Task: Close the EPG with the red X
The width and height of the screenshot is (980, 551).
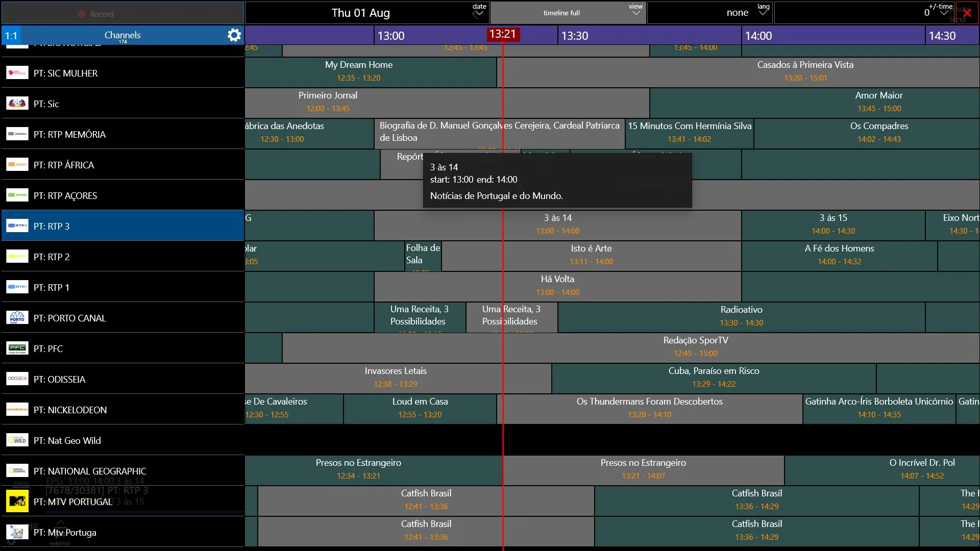Action: 967,13
